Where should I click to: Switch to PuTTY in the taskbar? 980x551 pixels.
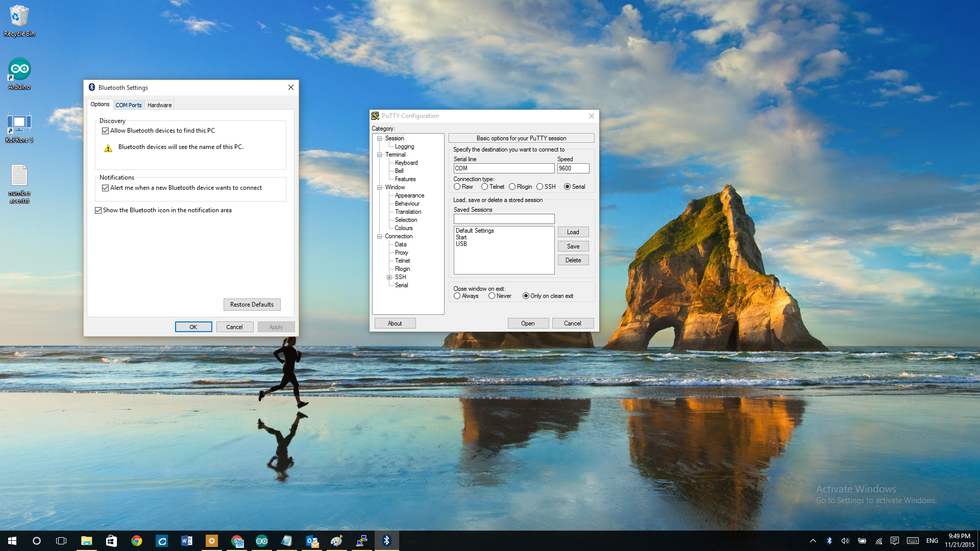361,541
